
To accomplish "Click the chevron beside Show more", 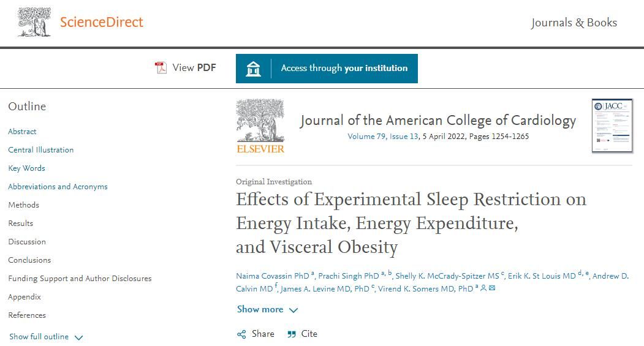I will coord(294,310).
